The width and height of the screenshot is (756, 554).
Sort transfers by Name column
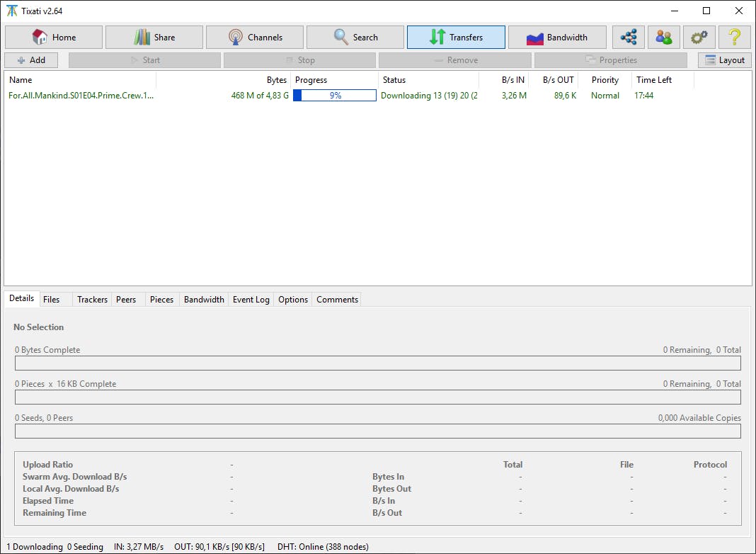pos(80,80)
